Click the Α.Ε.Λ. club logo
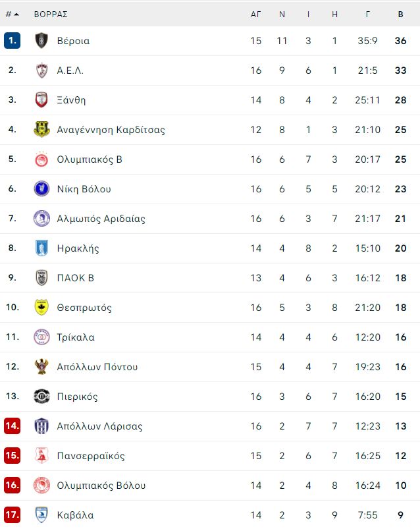 click(41, 70)
